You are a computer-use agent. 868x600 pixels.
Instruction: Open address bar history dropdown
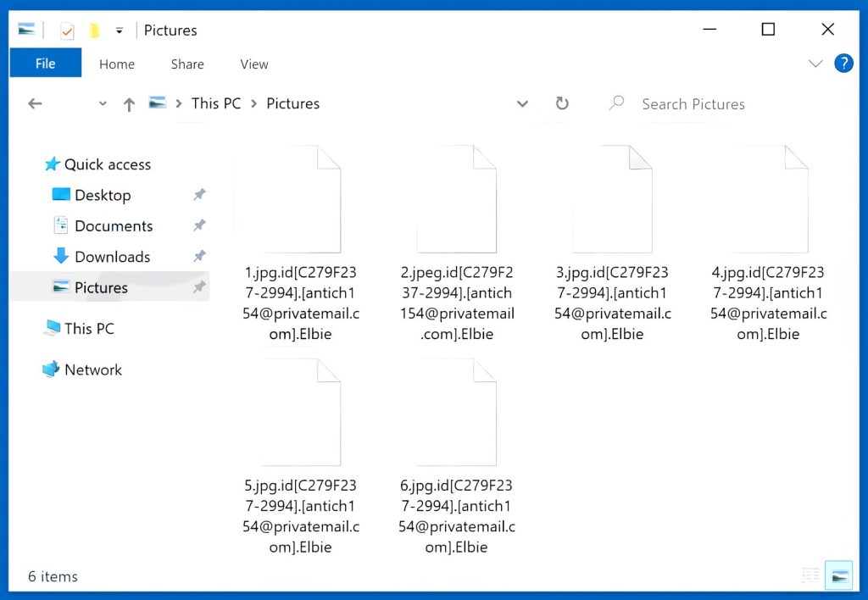[522, 104]
